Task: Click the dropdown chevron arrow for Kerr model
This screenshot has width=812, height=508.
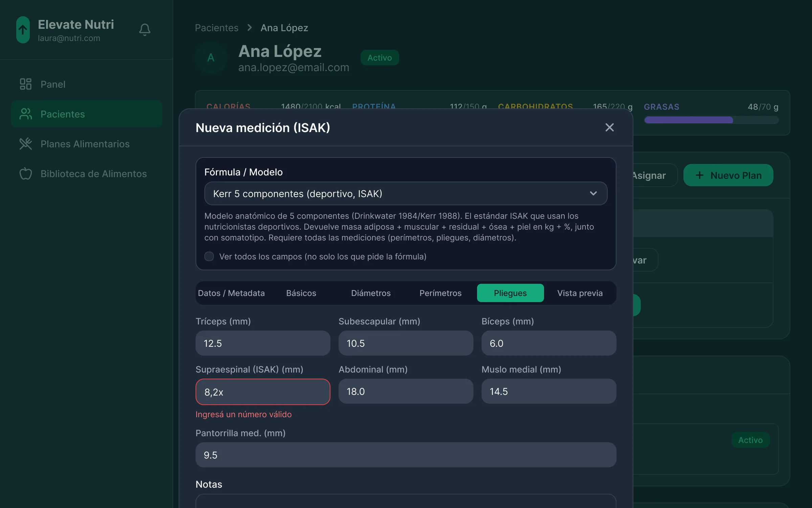Action: [x=593, y=193]
